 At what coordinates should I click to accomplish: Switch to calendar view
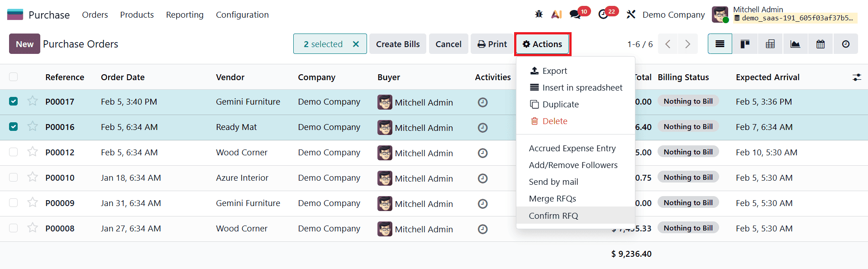pyautogui.click(x=820, y=44)
